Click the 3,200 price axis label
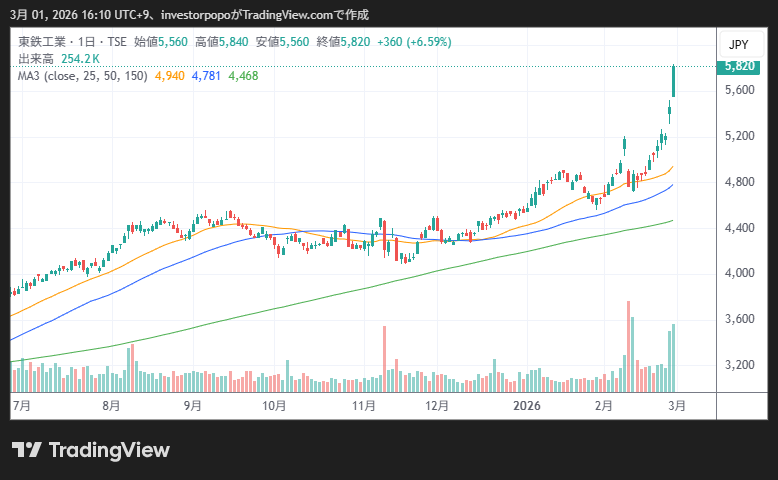Screen dimensions: 778x480 [x=740, y=365]
